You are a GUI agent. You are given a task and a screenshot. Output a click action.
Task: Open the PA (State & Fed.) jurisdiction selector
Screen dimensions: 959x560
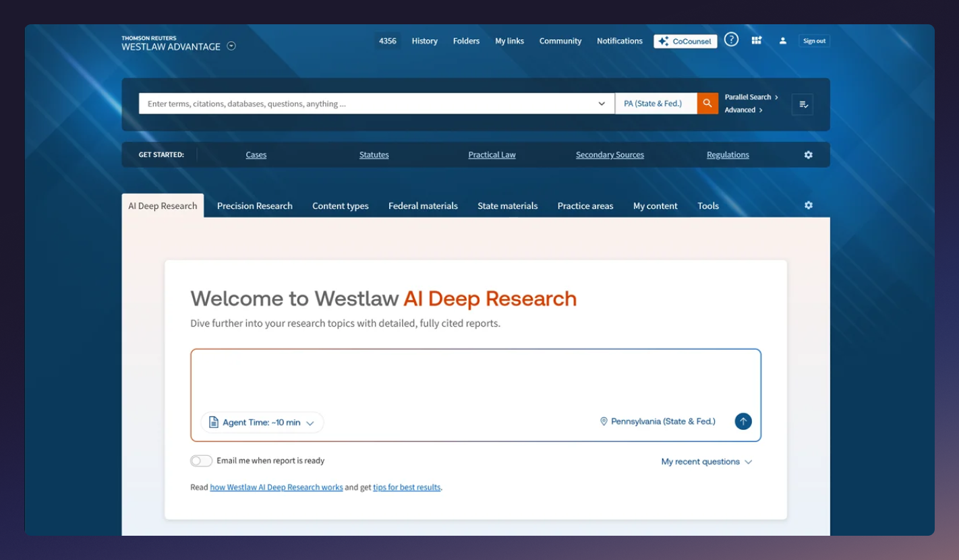coord(655,103)
